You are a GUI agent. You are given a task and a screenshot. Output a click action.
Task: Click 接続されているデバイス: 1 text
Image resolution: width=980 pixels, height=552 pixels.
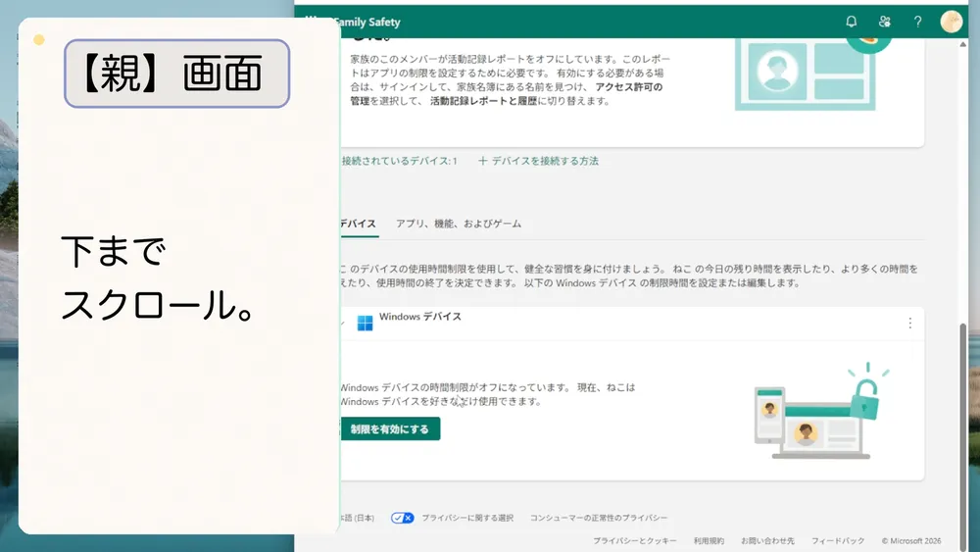(400, 162)
